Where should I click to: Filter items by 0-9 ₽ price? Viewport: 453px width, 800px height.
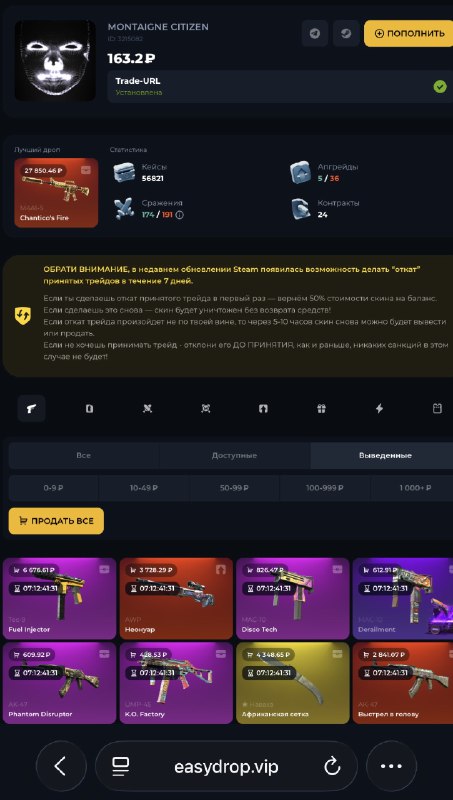click(x=54, y=488)
